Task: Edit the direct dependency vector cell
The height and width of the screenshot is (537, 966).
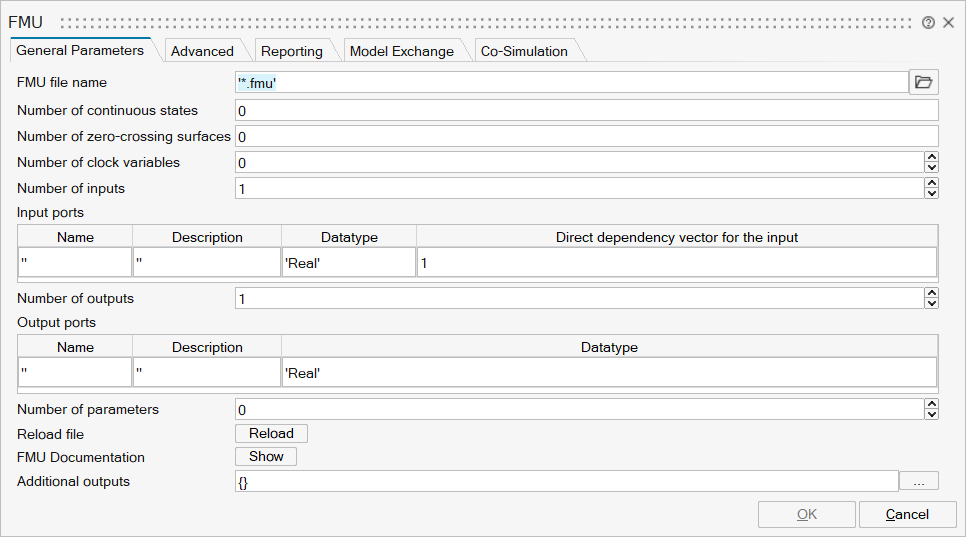Action: click(x=676, y=262)
